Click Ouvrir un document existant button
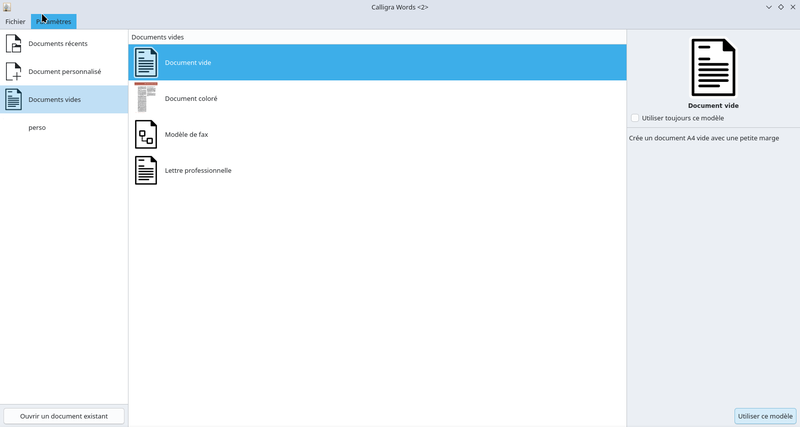Image resolution: width=800 pixels, height=427 pixels. tap(64, 416)
